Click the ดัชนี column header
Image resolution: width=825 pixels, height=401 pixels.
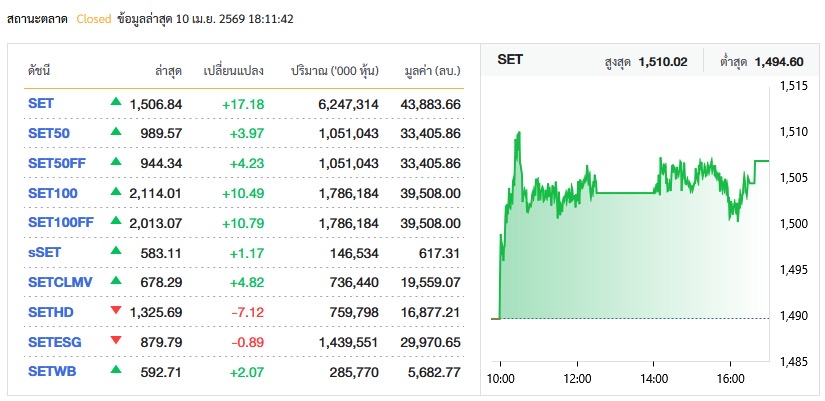click(39, 71)
